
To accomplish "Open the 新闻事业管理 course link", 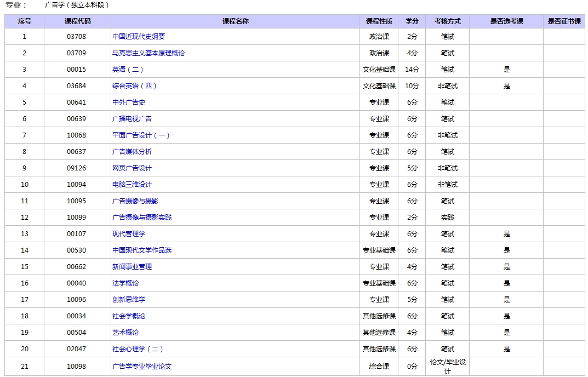I will point(132,267).
